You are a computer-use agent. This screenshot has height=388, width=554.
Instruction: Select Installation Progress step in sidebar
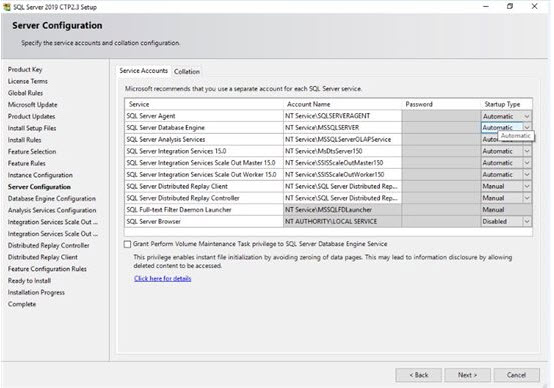click(36, 292)
